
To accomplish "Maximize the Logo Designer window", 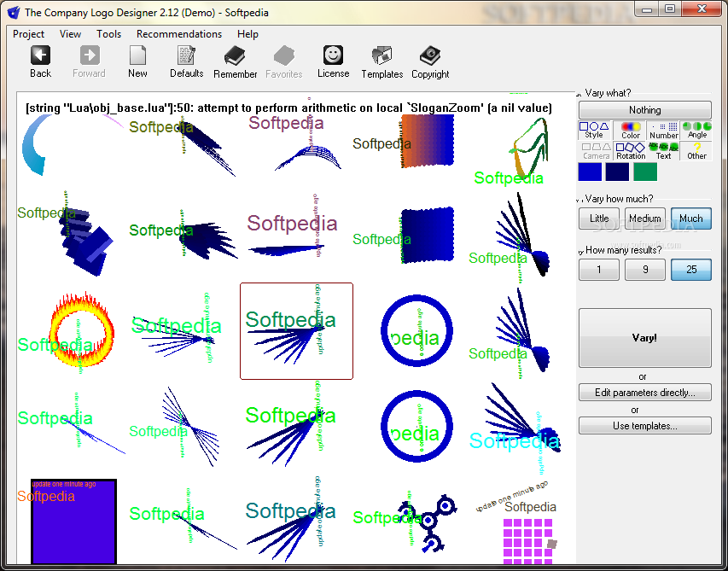I will 670,9.
